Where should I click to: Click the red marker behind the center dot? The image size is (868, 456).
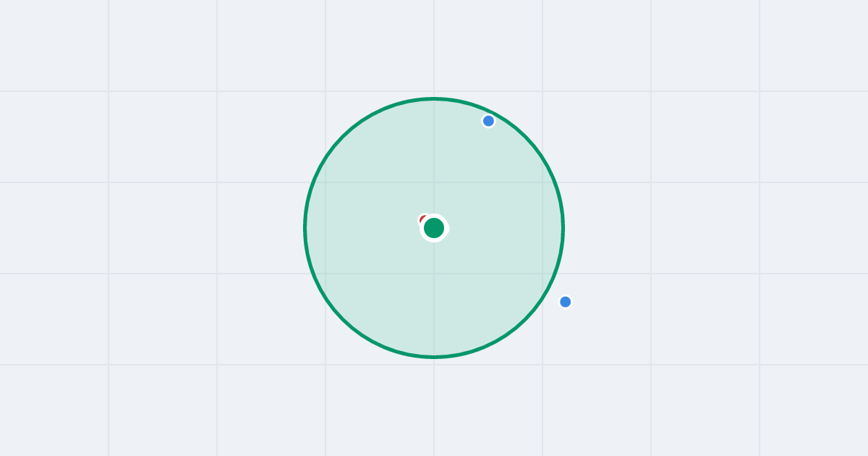coord(424,219)
